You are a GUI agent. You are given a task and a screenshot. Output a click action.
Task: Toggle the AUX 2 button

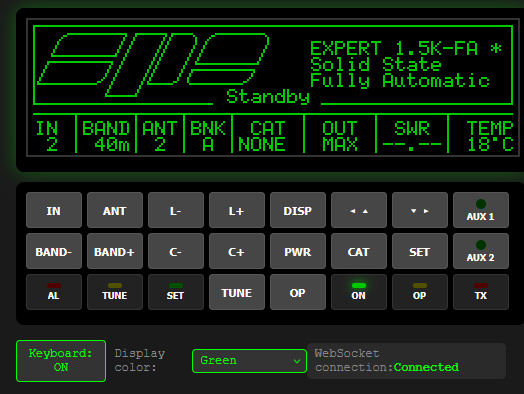pyautogui.click(x=481, y=251)
